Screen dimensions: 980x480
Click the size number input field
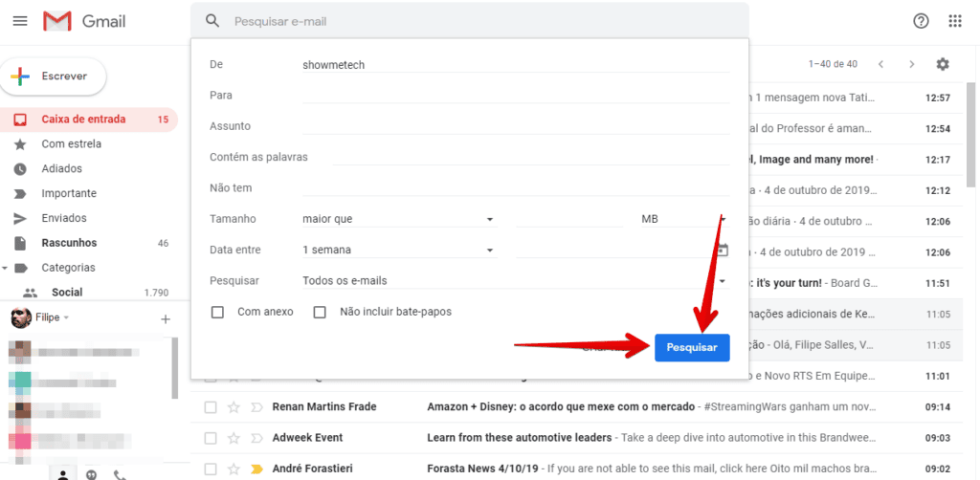(569, 219)
